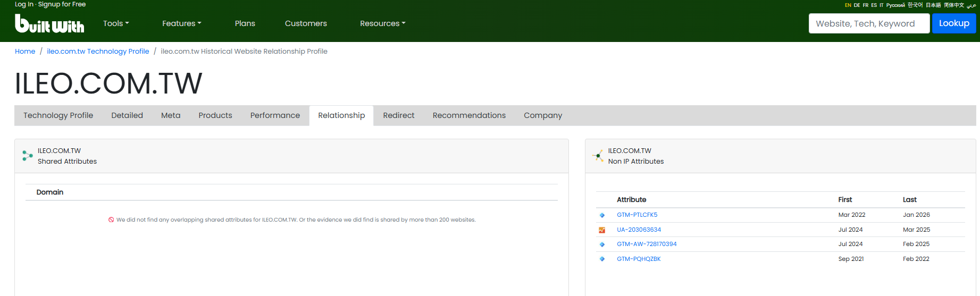980x296 pixels.
Task: Open the Features dropdown menu
Action: pyautogui.click(x=181, y=23)
